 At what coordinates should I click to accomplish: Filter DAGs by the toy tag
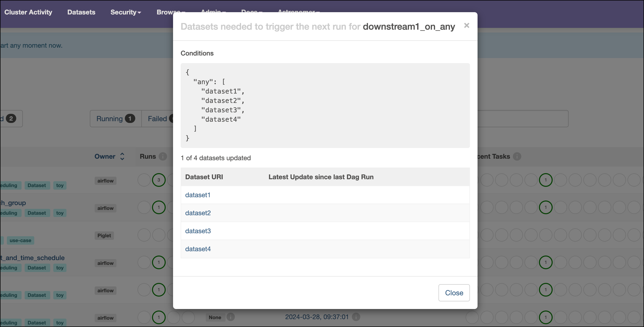(60, 185)
